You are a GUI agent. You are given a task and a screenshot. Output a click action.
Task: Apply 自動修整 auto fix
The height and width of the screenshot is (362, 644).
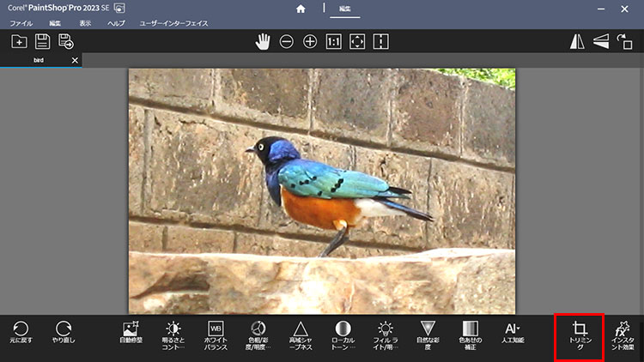pos(131,334)
